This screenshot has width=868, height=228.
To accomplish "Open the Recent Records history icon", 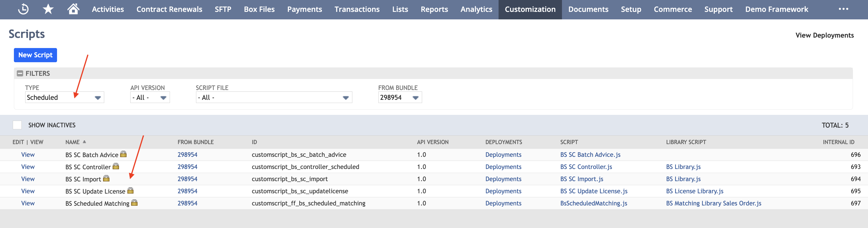I will (23, 9).
